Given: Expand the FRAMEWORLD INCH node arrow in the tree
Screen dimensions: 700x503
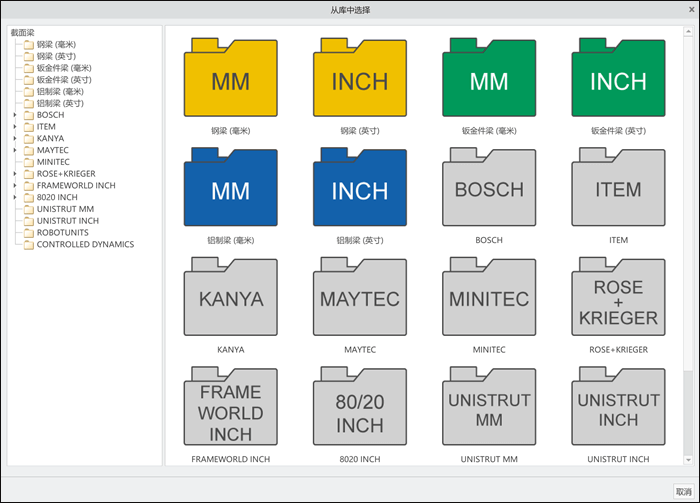Looking at the screenshot, I should (15, 186).
